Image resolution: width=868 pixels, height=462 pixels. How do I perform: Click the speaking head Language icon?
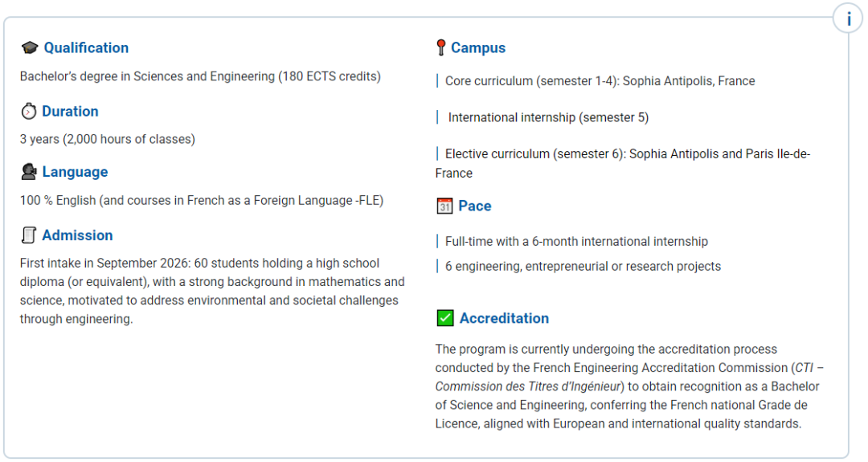[29, 172]
